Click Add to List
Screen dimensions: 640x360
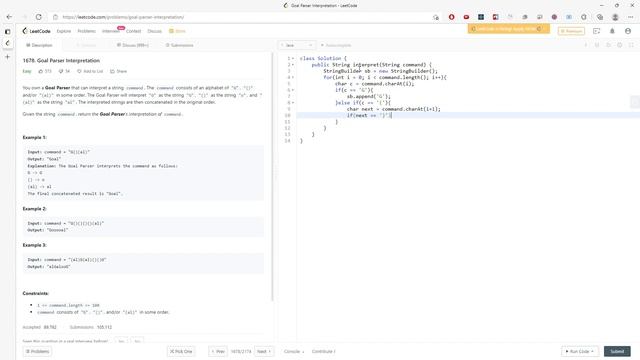click(90, 71)
